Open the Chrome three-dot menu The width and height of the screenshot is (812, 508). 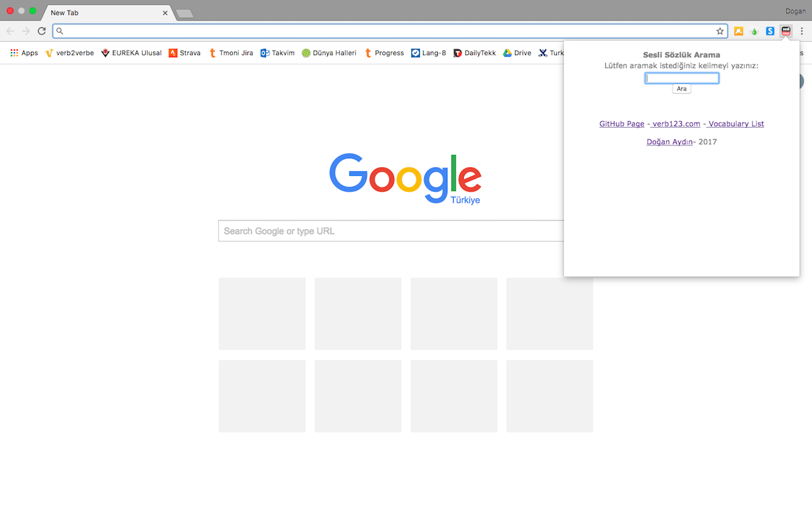click(802, 30)
